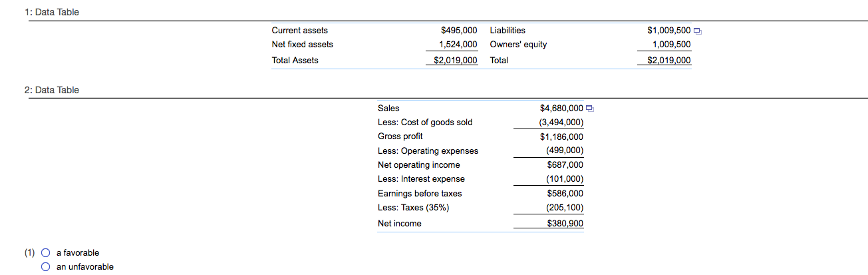Click the 'Net operating income' label
Screen dimensions: 868x275
(x=419, y=165)
